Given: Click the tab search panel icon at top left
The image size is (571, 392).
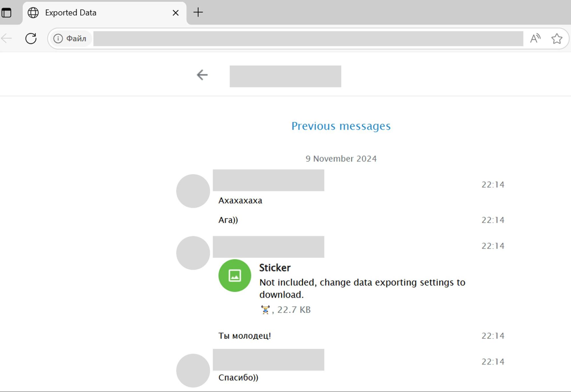Looking at the screenshot, I should pyautogui.click(x=7, y=12).
